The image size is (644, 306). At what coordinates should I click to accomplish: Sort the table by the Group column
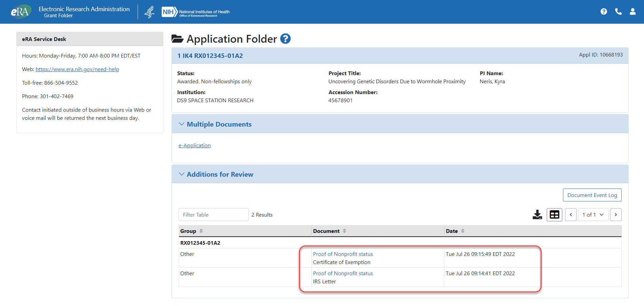click(x=201, y=231)
